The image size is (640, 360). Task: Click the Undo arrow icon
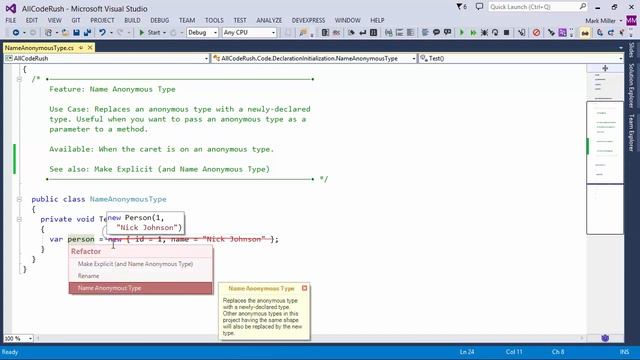point(102,32)
